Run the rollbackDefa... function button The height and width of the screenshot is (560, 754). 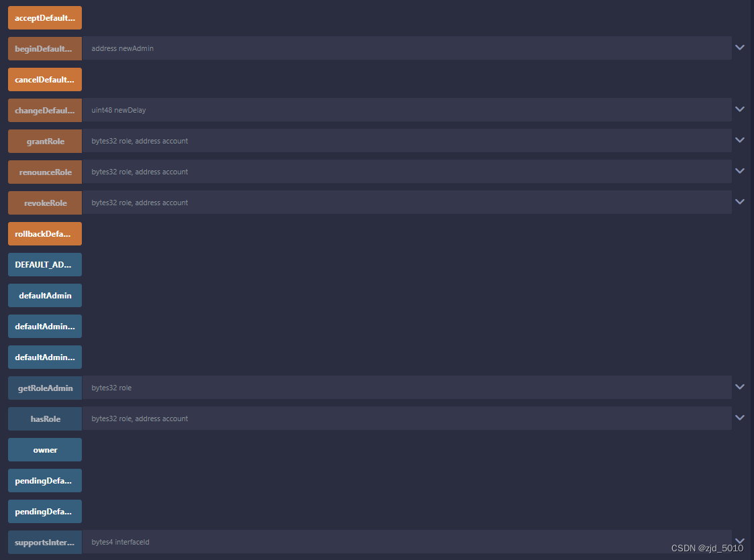[x=45, y=233]
